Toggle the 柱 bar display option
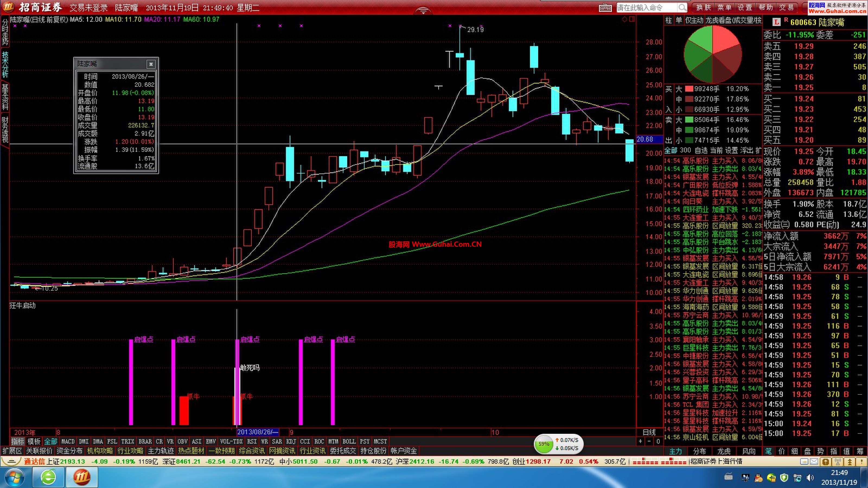The width and height of the screenshot is (868, 488). tap(669, 20)
